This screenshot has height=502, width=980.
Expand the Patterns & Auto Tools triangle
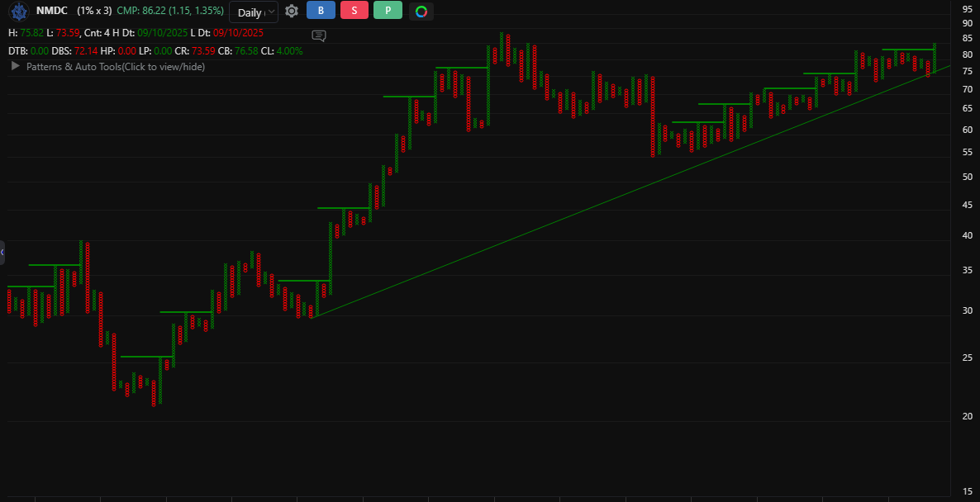pos(15,66)
